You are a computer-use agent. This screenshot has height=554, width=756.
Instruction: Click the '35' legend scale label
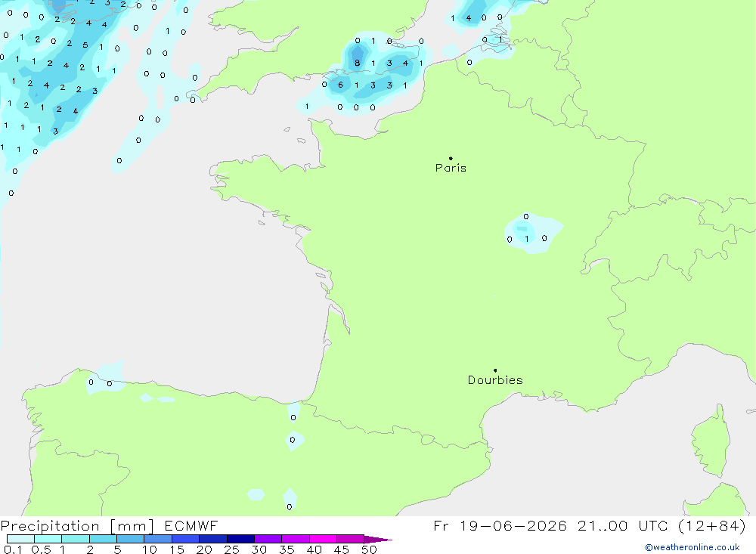tap(287, 549)
